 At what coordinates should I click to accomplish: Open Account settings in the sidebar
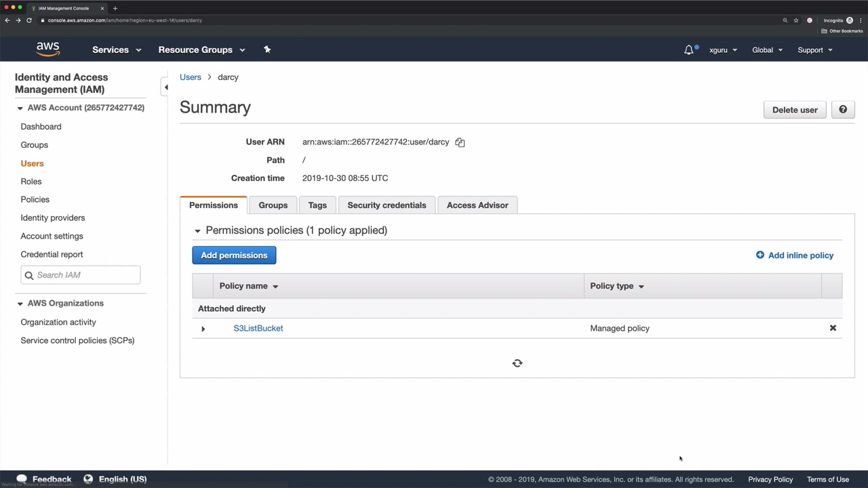click(52, 237)
